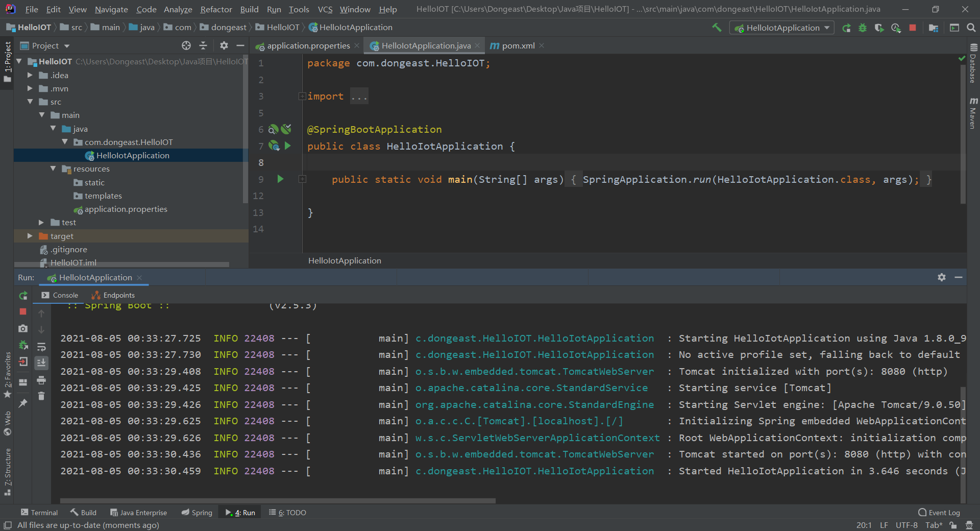Viewport: 980px width, 531px height.
Task: Open 2: Favorites side panel
Action: click(x=7, y=375)
